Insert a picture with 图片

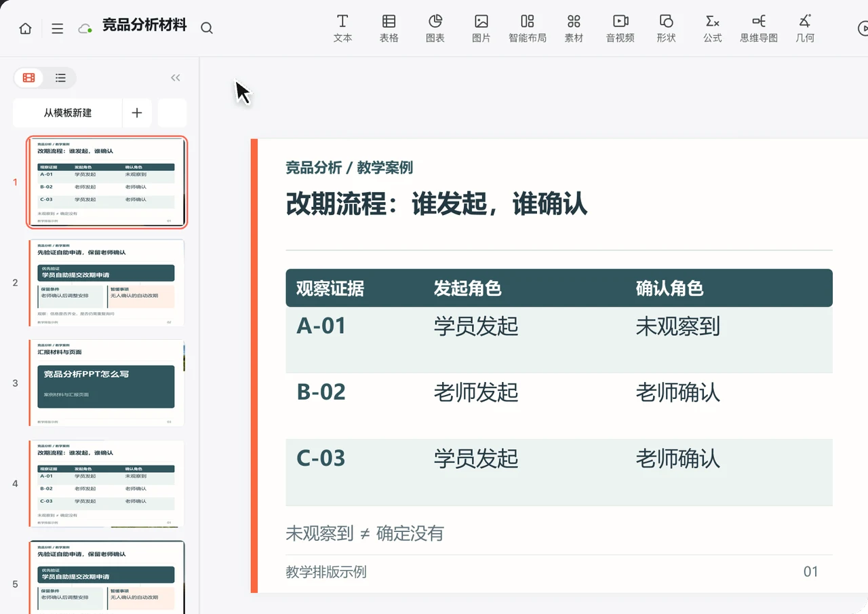481,28
